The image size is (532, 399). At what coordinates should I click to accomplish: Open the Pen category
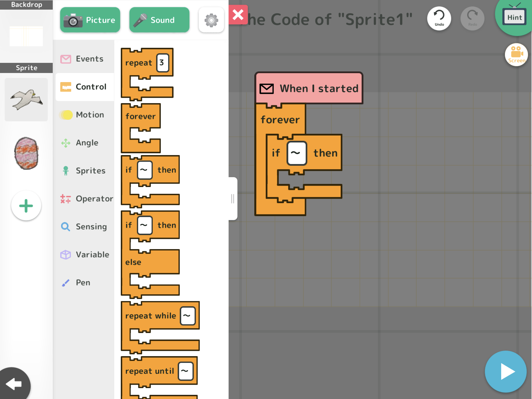(85, 283)
